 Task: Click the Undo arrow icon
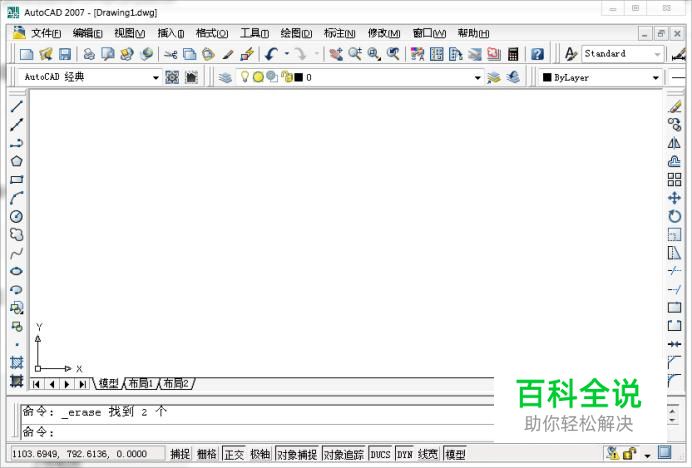coord(271,54)
